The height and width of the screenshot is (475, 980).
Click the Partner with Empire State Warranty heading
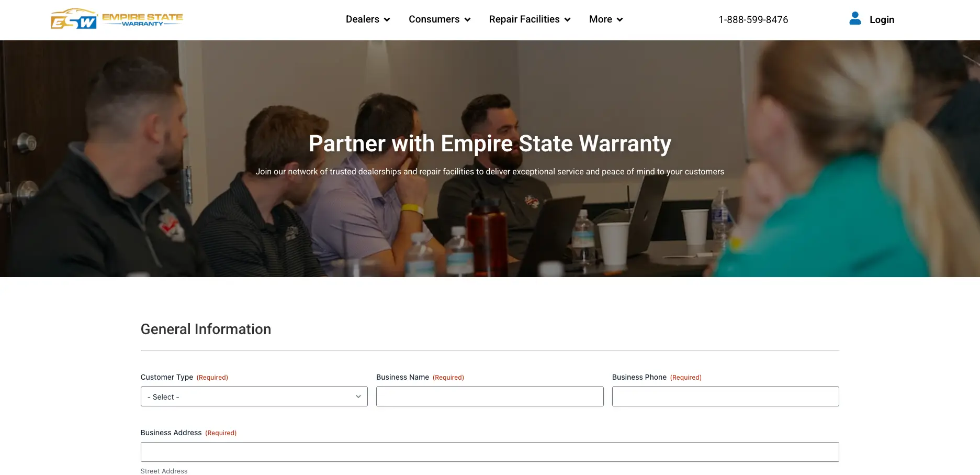tap(490, 143)
